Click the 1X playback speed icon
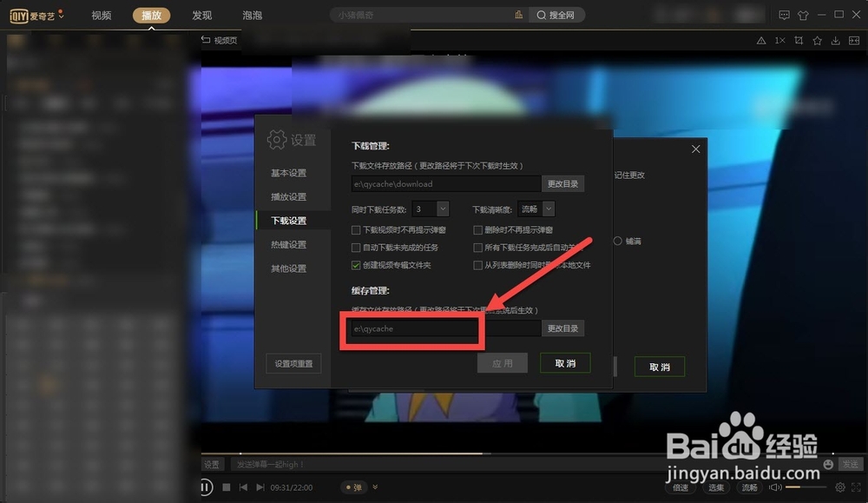Screen dimensions: 868x503 click(779, 40)
